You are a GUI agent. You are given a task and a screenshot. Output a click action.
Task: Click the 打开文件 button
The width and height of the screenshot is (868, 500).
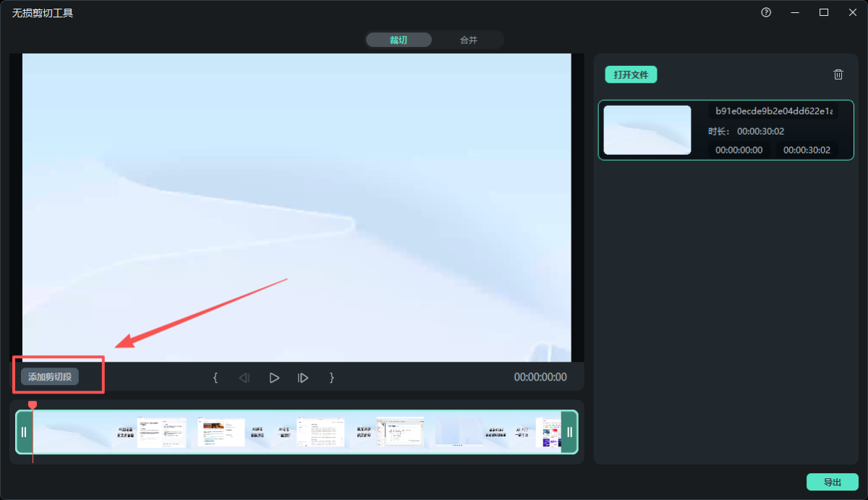(631, 75)
